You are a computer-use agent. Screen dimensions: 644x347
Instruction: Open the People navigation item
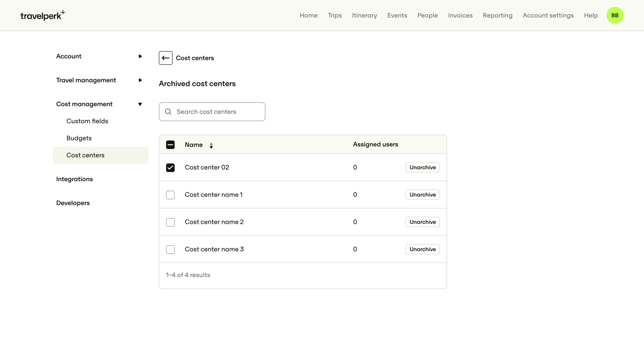[x=428, y=15]
